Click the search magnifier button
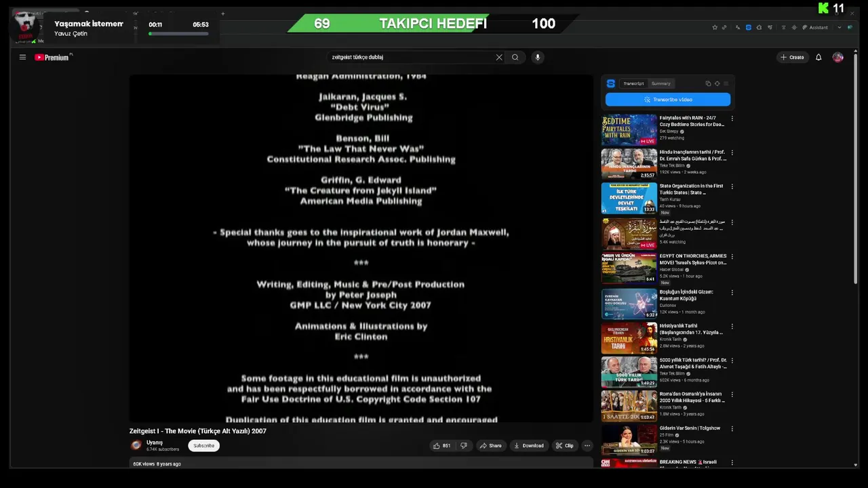The image size is (868, 488). click(x=515, y=58)
